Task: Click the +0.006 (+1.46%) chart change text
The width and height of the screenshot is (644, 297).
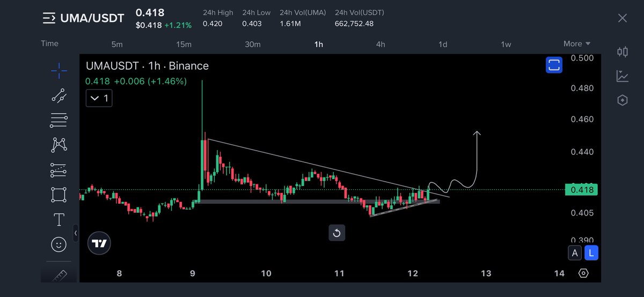Action: click(x=150, y=81)
